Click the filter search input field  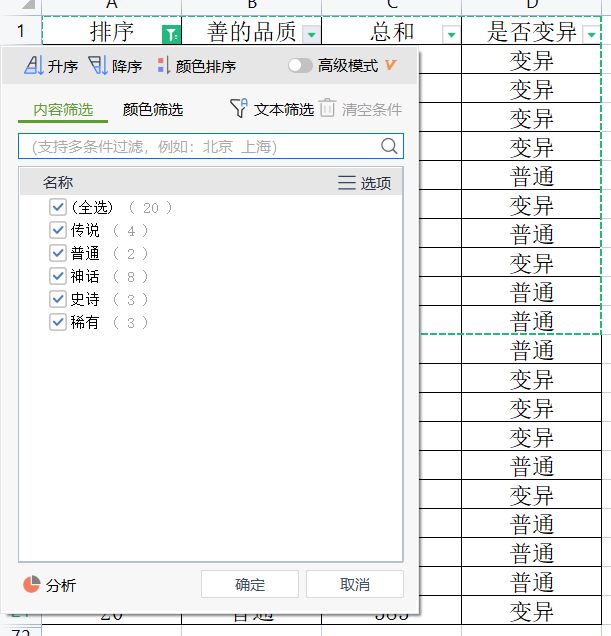coord(211,146)
